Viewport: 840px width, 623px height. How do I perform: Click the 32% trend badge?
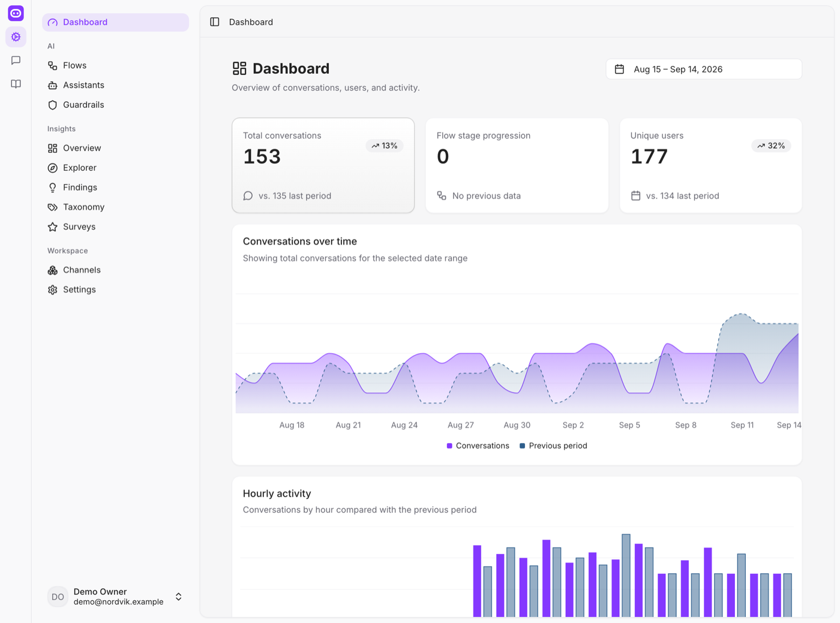[x=772, y=146]
